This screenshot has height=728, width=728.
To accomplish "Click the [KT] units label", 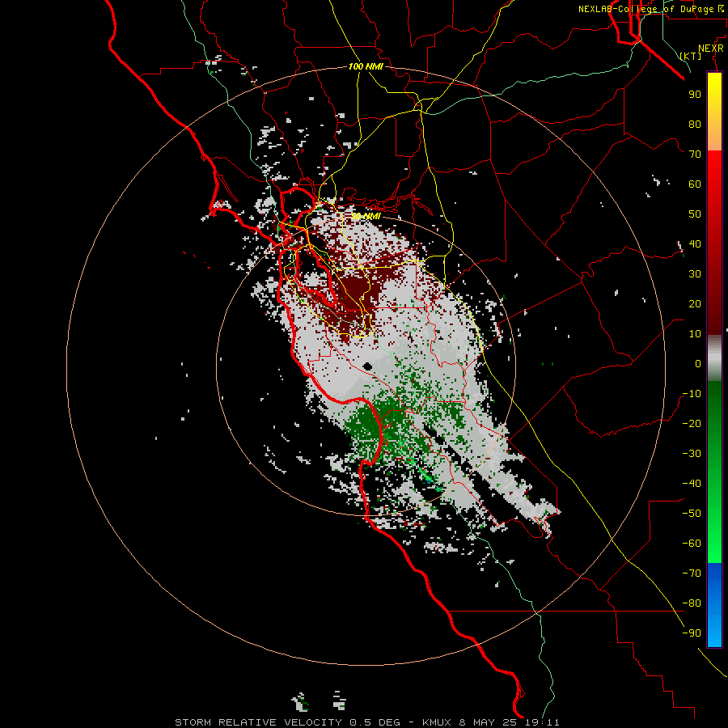I will (x=691, y=56).
